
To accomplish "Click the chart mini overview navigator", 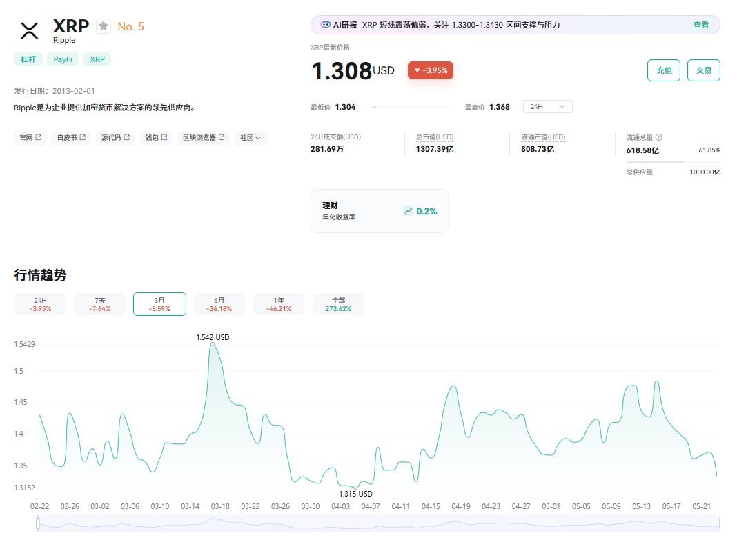I will pyautogui.click(x=379, y=523).
